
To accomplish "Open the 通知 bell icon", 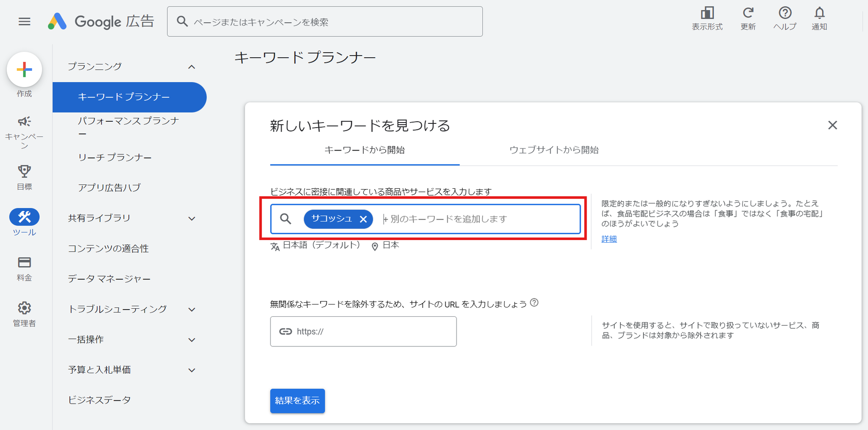I will pos(820,13).
